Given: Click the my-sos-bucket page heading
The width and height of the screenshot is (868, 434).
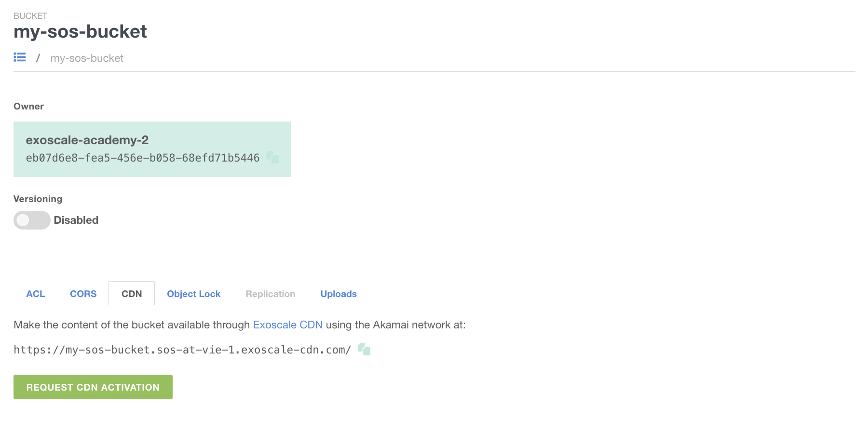Looking at the screenshot, I should [x=80, y=31].
